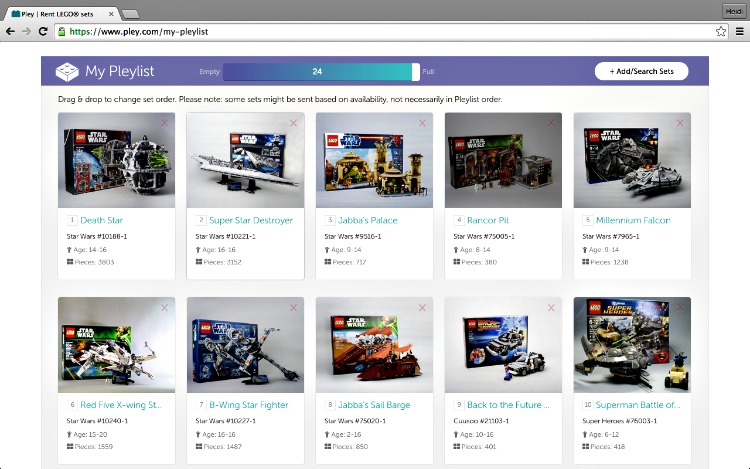
Task: Click 'Star Wars #10221-1' text
Action: pos(225,236)
